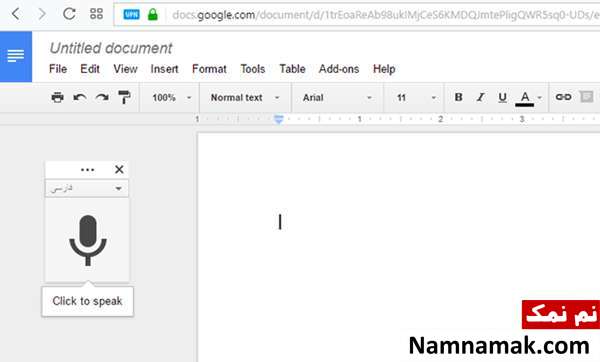The image size is (600, 362).
Task: Toggle Bold formatting
Action: (x=458, y=98)
